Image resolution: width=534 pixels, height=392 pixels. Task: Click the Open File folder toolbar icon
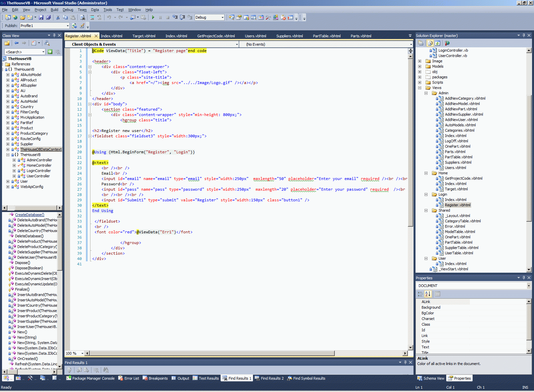(22, 17)
